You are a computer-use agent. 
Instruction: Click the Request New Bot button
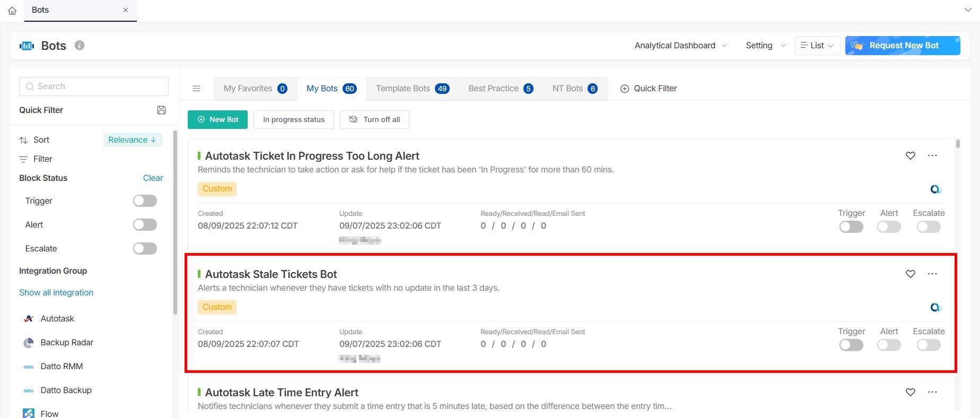point(903,46)
